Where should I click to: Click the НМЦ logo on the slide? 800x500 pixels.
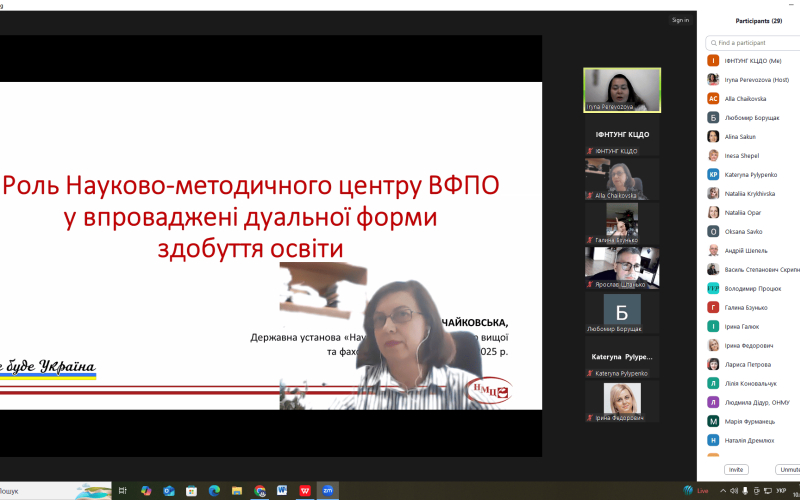point(489,391)
